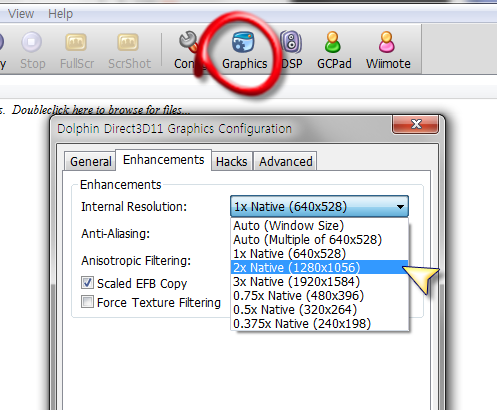
Task: Collapse the Internal Resolution dropdown
Action: pyautogui.click(x=319, y=206)
